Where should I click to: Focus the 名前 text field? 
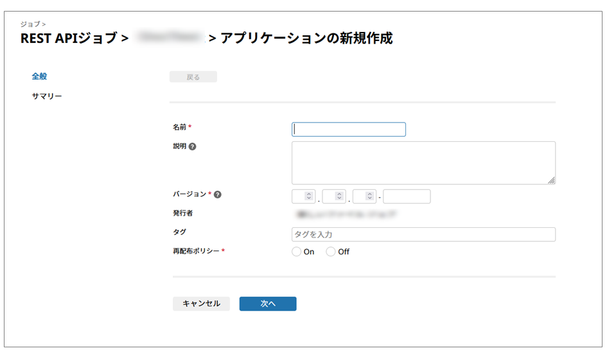coord(349,130)
